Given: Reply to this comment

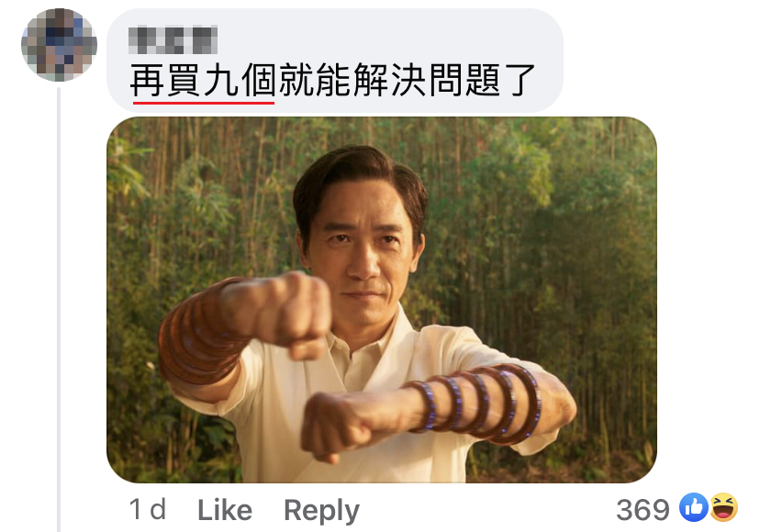Looking at the screenshot, I should pos(321,511).
